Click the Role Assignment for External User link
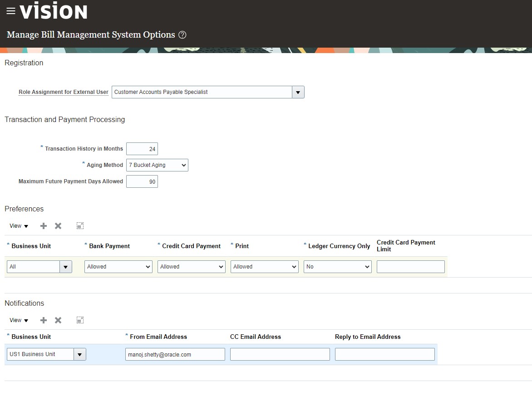This screenshot has width=532, height=396. (63, 92)
